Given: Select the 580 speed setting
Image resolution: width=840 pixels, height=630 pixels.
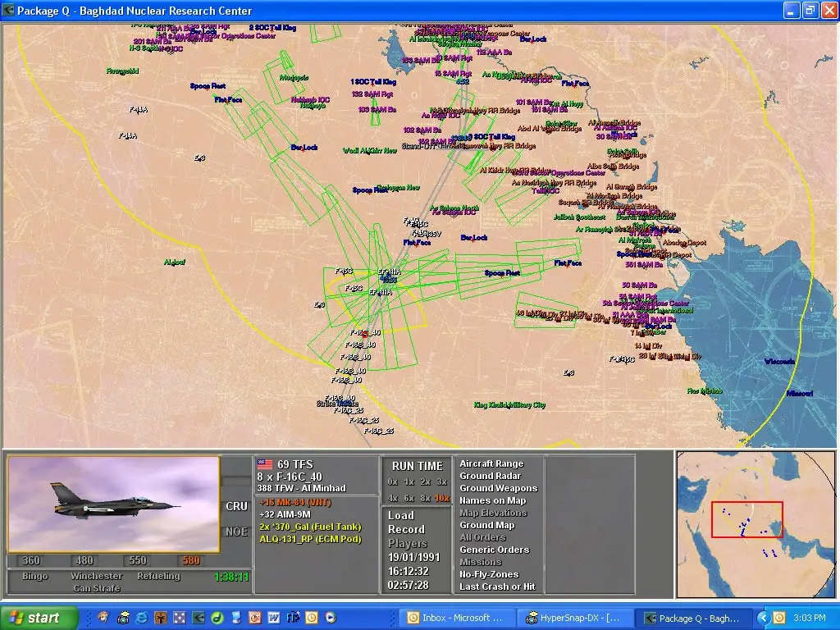Looking at the screenshot, I should tap(192, 561).
